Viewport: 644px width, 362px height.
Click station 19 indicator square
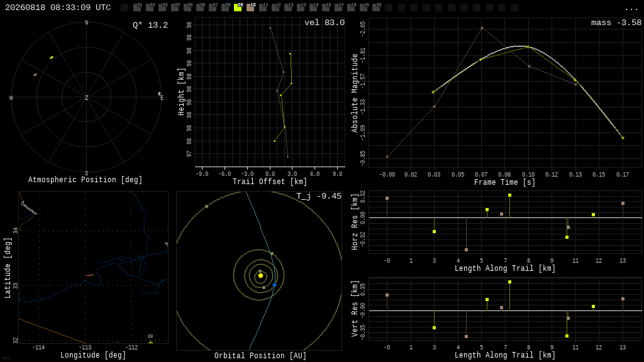(364, 8)
